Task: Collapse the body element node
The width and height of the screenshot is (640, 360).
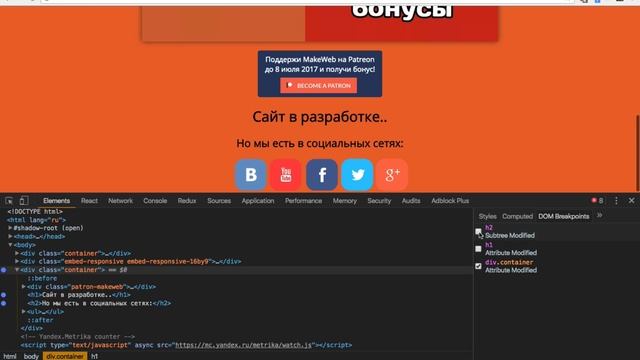Action: 10,245
